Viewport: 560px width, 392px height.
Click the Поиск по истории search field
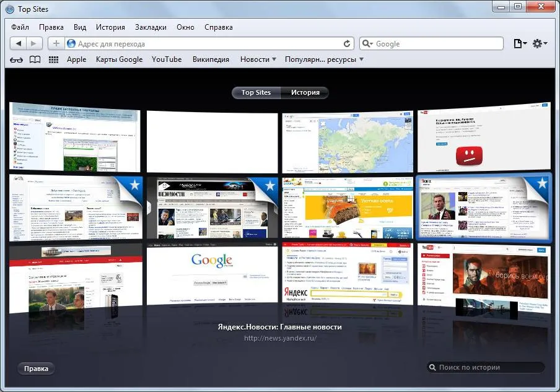coord(486,367)
